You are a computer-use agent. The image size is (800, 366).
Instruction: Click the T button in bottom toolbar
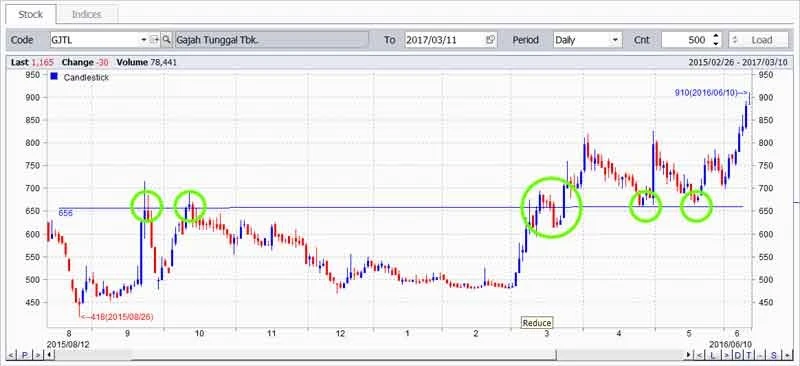748,355
